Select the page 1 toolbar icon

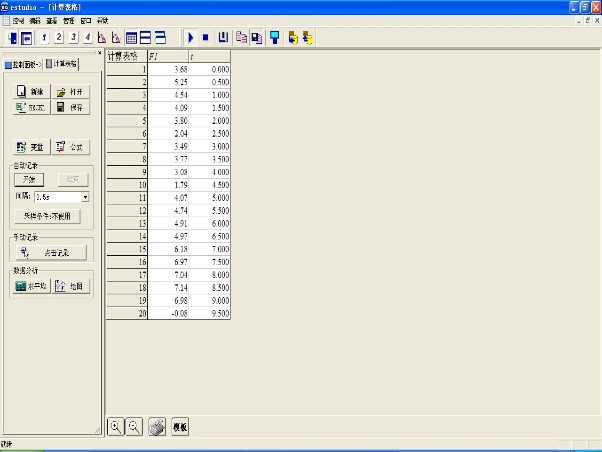[x=45, y=37]
